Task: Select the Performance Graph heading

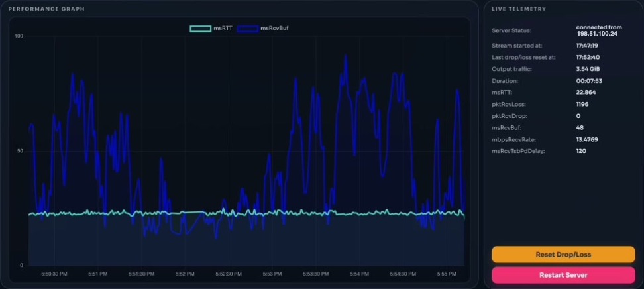Action: pos(46,9)
